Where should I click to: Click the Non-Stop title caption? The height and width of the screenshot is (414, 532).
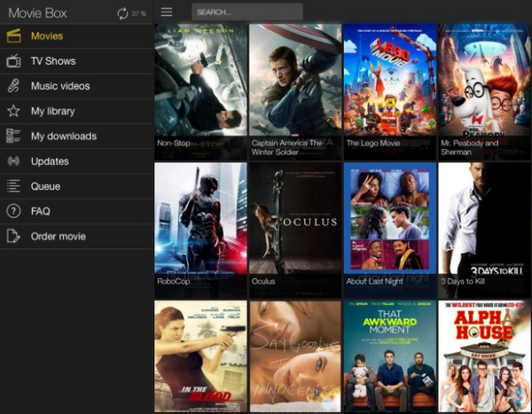(174, 144)
